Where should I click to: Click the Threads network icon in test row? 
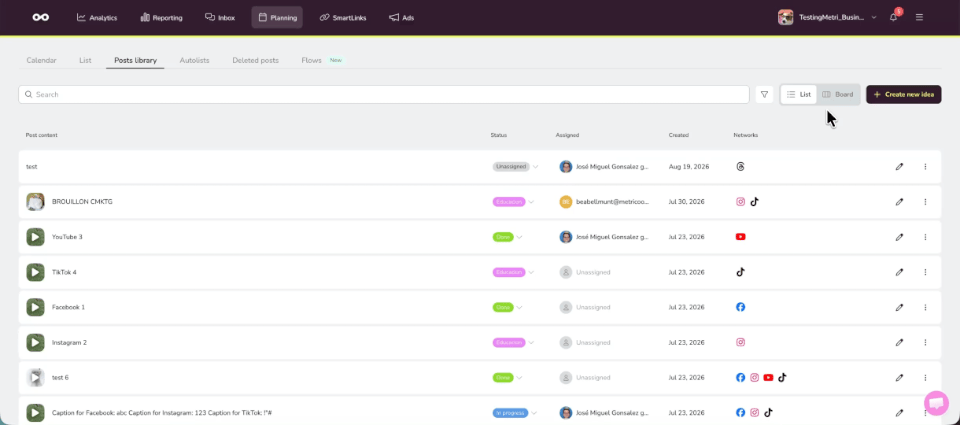(740, 167)
